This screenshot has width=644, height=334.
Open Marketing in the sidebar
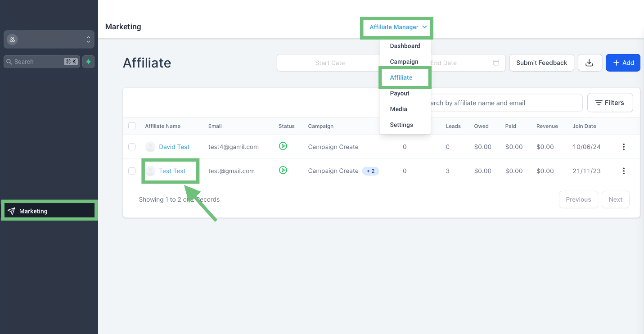tap(50, 211)
